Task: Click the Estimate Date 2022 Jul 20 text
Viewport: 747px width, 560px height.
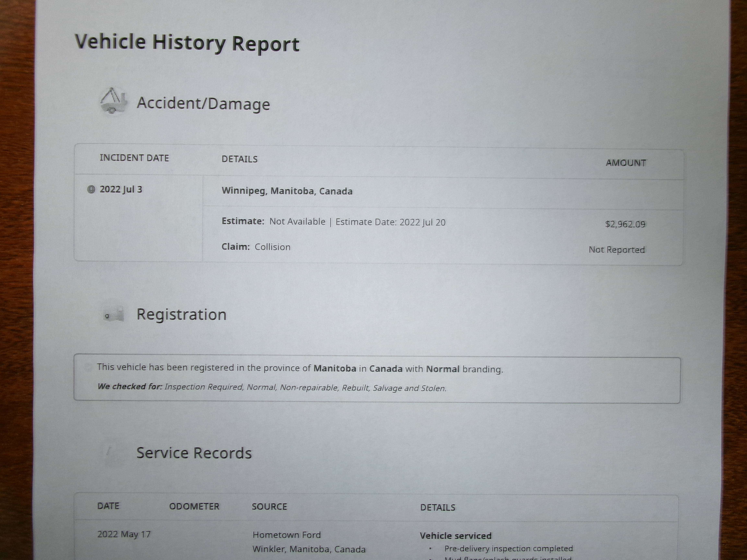Action: (x=390, y=222)
